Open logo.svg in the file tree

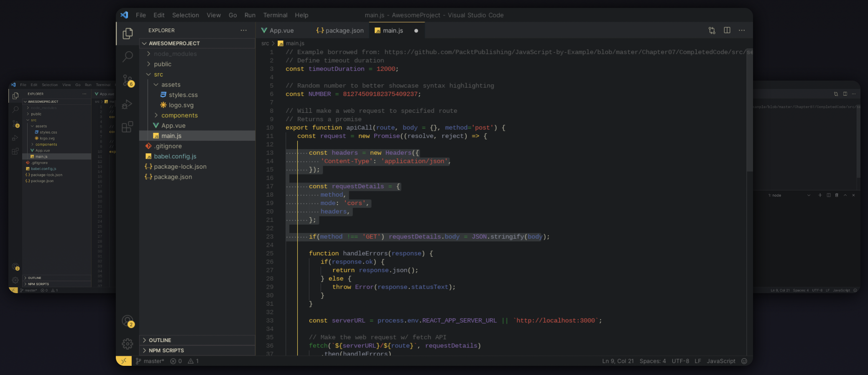[197, 105]
